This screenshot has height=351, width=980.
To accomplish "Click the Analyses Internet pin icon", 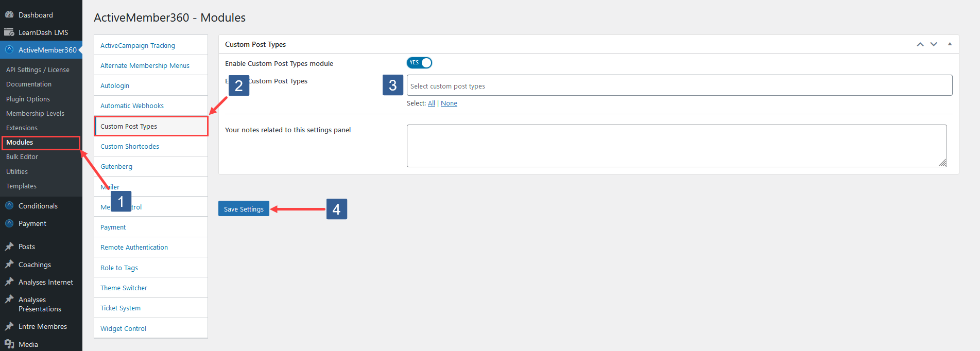I will (9, 282).
